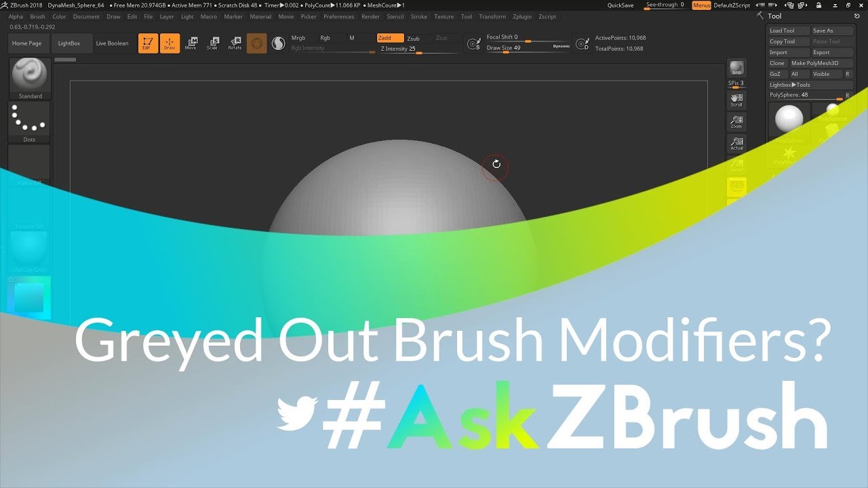This screenshot has width=868, height=488.
Task: Toggle the Menus button
Action: click(702, 5)
